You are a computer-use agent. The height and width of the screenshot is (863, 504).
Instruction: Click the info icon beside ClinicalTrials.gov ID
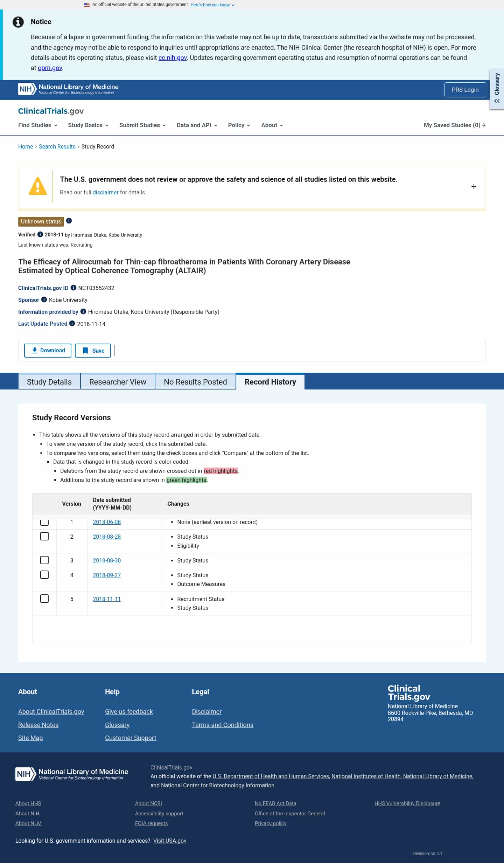point(73,288)
